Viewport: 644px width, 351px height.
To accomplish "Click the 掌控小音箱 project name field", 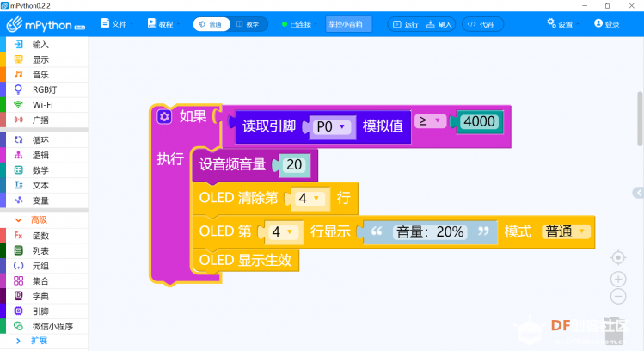I will (x=349, y=24).
